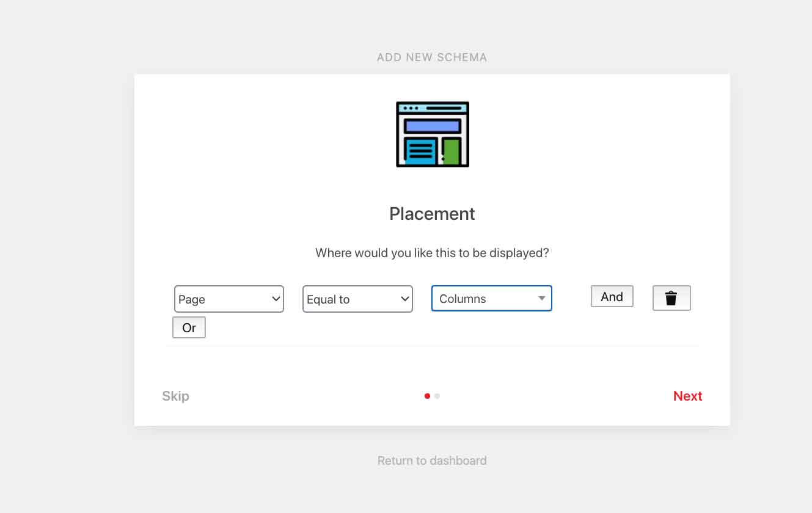Select Return to dashboard
This screenshot has width=812, height=513.
tap(432, 460)
